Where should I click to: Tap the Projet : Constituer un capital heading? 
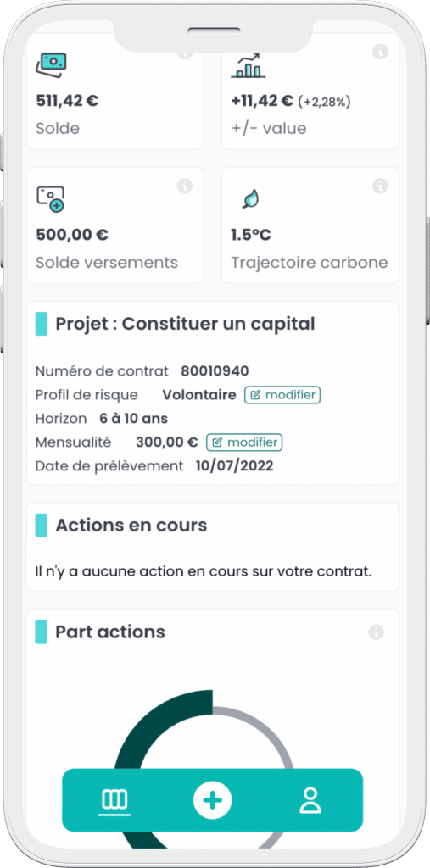[185, 324]
